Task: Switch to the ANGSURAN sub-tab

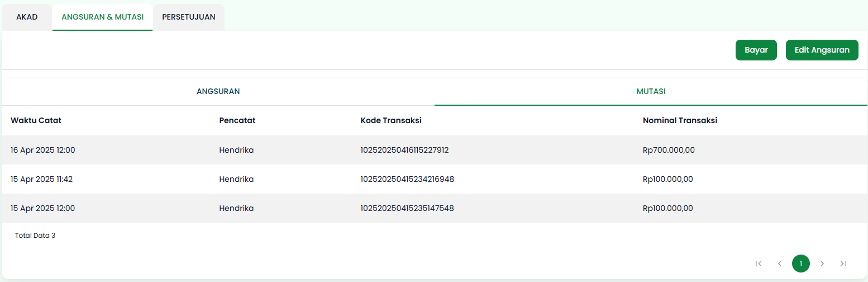Action: click(x=218, y=91)
